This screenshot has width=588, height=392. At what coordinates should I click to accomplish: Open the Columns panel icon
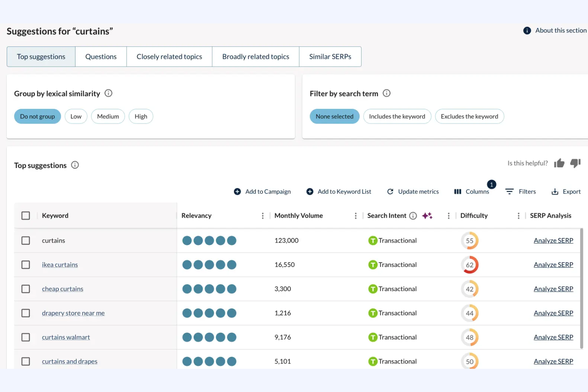457,191
